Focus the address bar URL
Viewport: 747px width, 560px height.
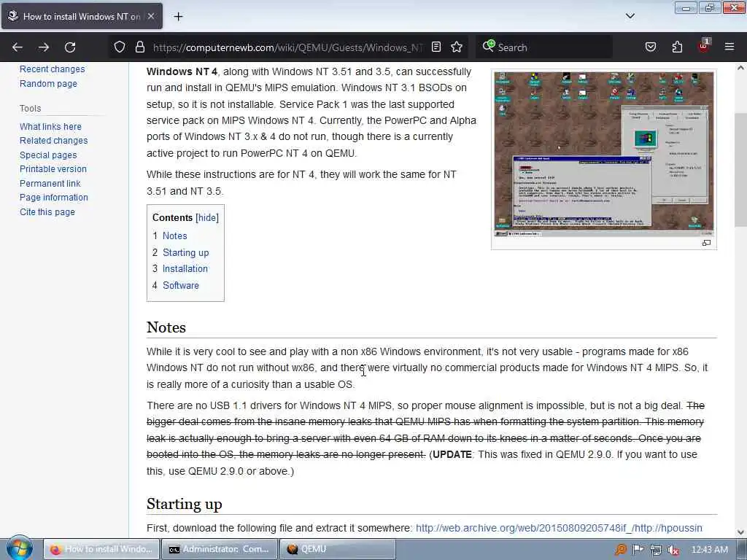[x=287, y=47]
